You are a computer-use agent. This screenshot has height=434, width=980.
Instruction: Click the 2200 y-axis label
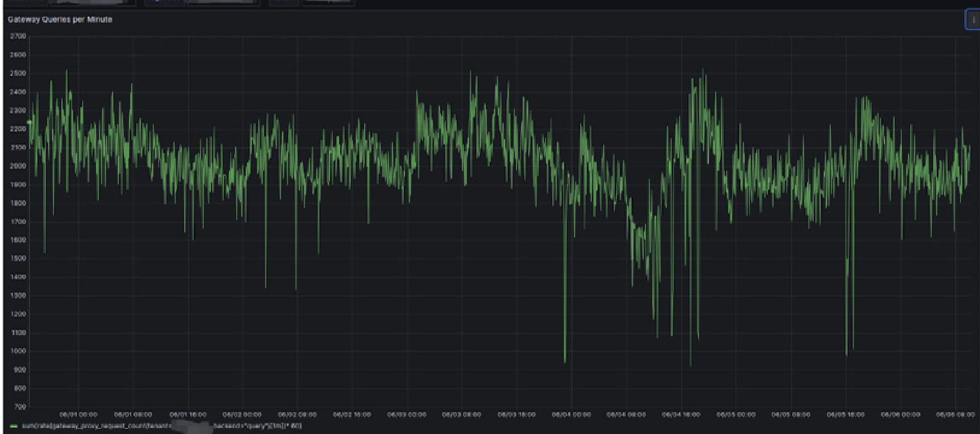(18, 129)
